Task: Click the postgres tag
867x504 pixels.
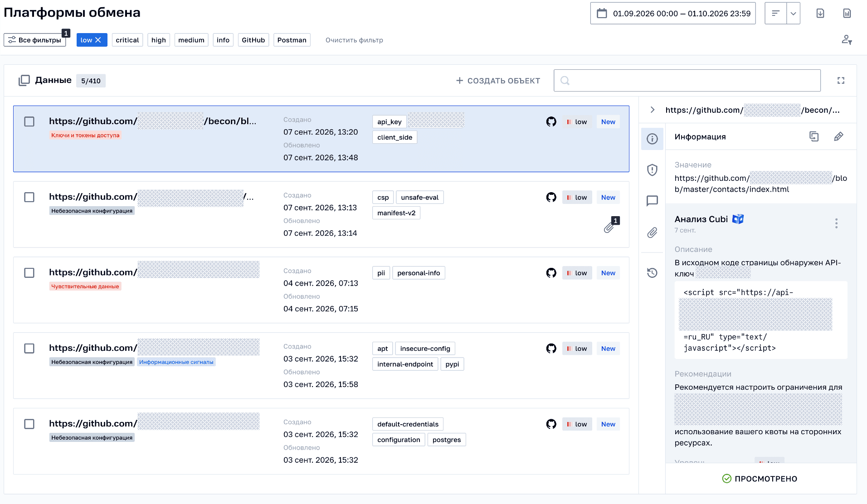Action: (x=447, y=440)
